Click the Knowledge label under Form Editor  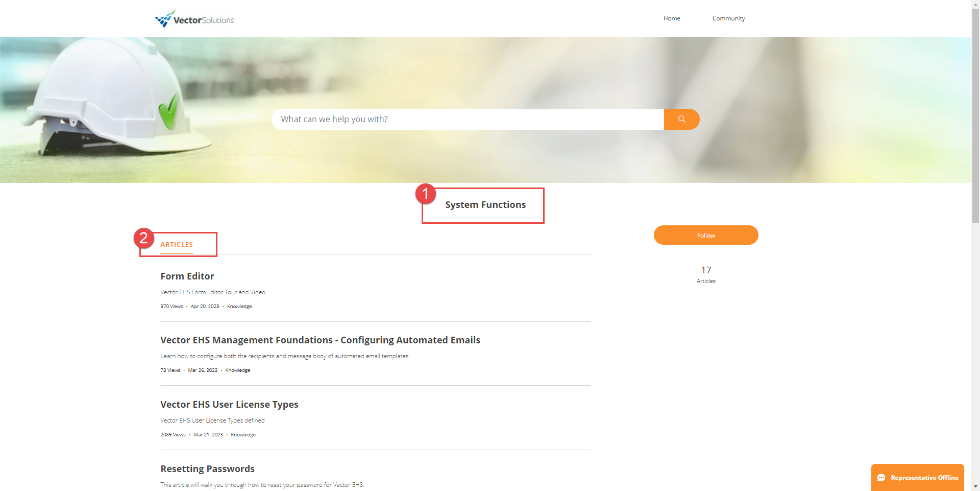tap(239, 306)
